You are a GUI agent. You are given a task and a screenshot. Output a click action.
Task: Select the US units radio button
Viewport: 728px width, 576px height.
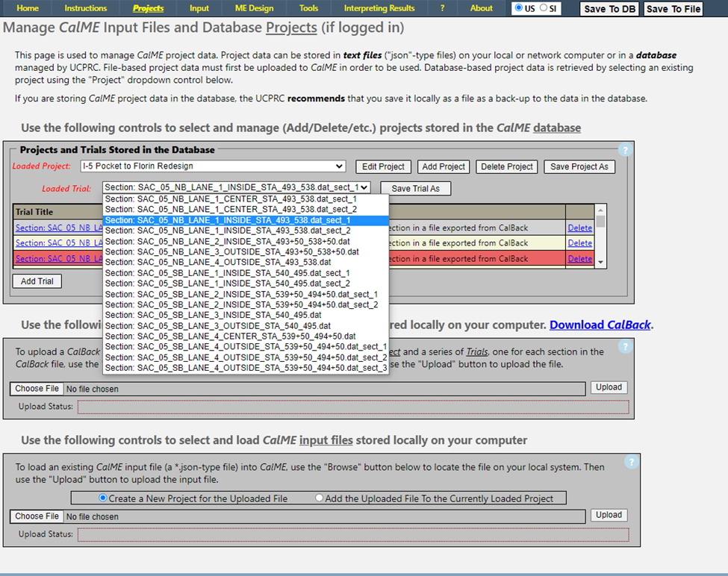coord(519,8)
